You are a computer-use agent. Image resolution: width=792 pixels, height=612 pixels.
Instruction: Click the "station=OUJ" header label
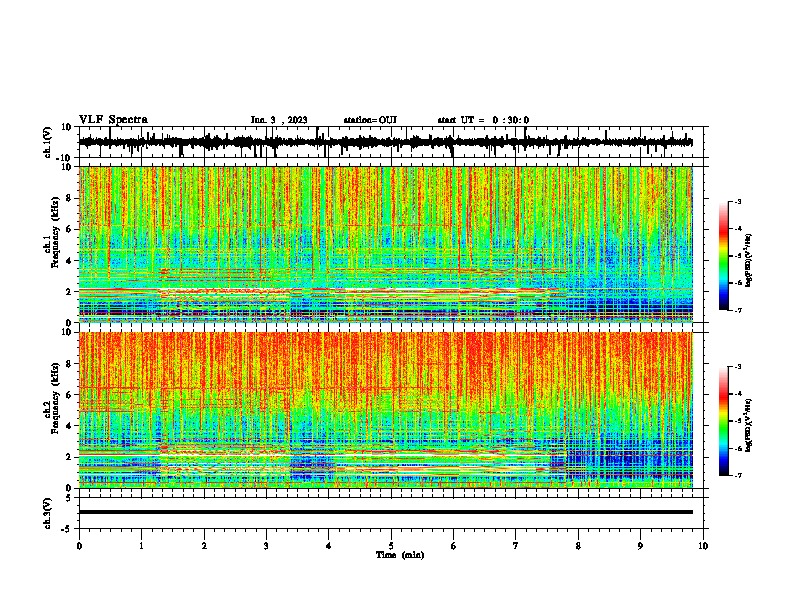point(370,120)
